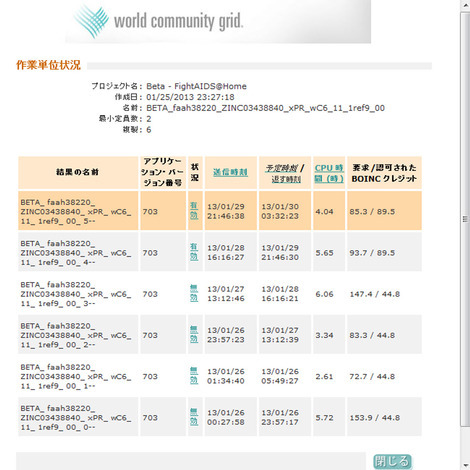This screenshot has height=470, width=470.
Task: Sort by 送信時刻 column header link
Action: click(230, 172)
